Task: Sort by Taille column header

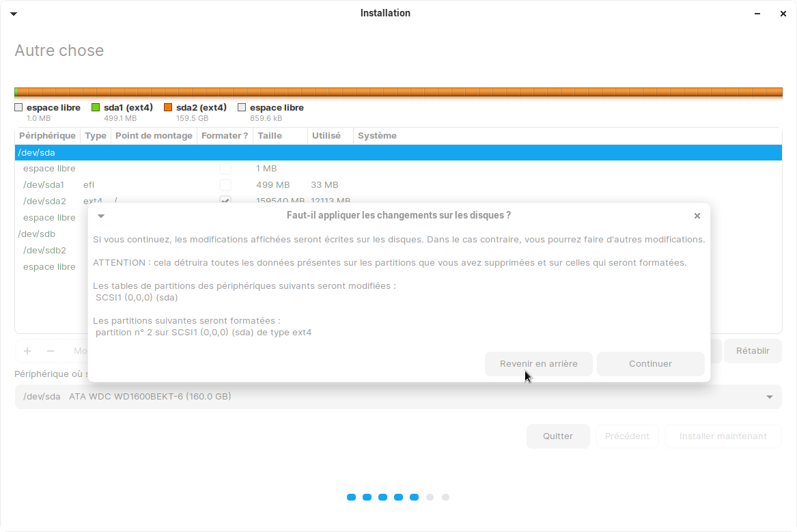Action: pos(270,136)
